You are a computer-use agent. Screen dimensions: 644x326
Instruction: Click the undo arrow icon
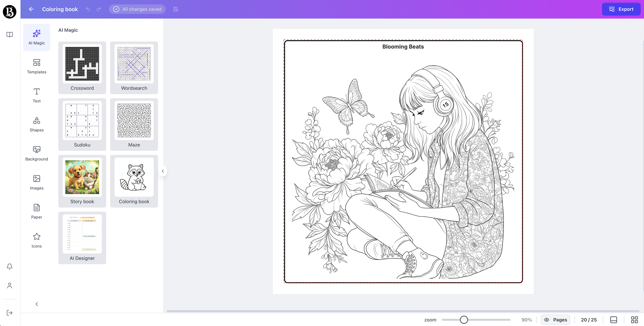tap(88, 9)
